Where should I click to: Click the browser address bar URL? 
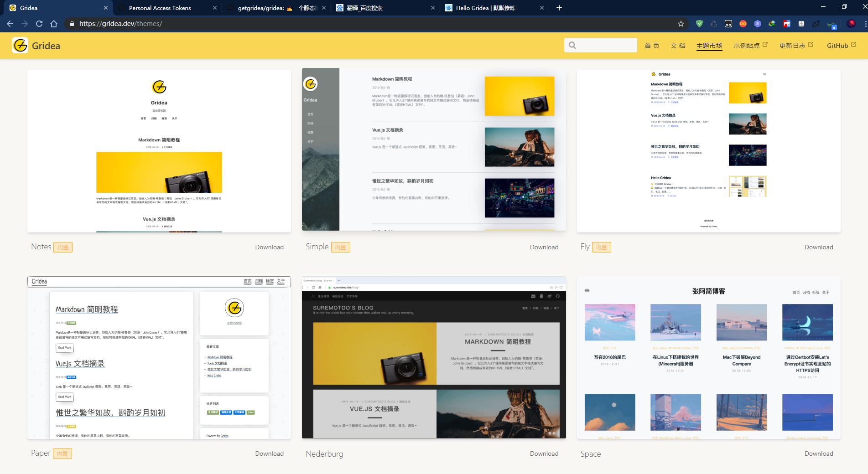click(120, 24)
